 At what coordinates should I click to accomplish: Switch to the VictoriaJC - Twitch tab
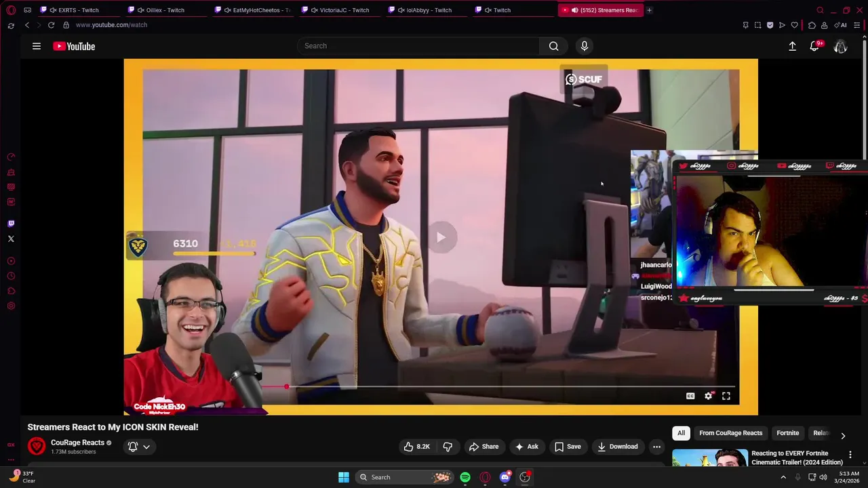[x=339, y=10]
